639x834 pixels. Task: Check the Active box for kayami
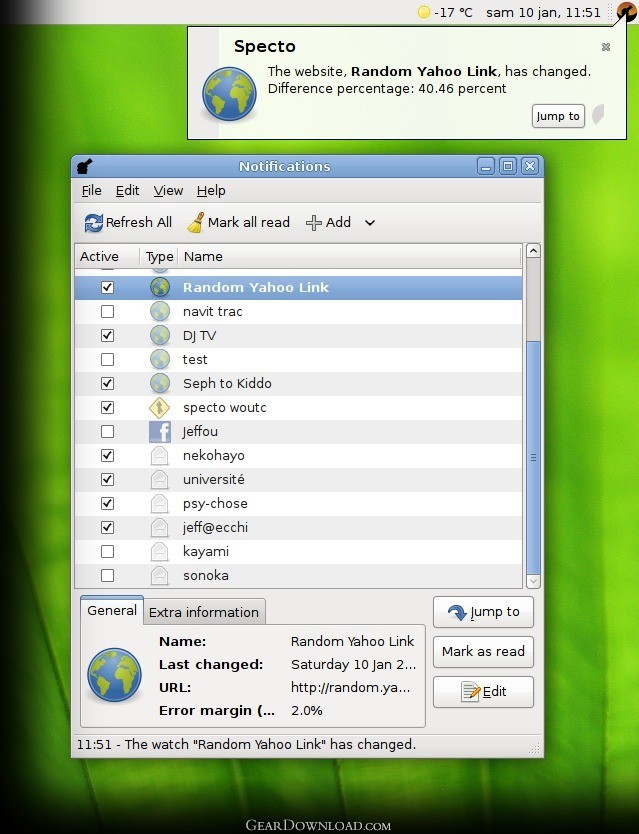[107, 551]
